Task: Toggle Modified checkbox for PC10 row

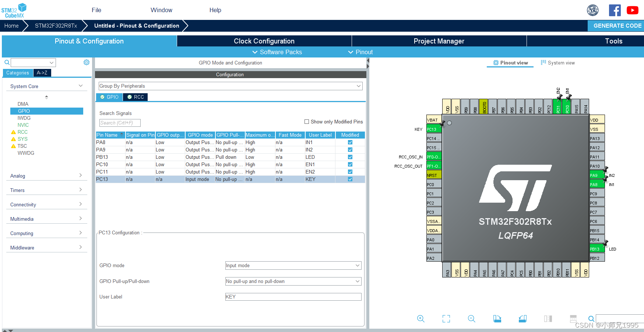Action: pyautogui.click(x=350, y=164)
